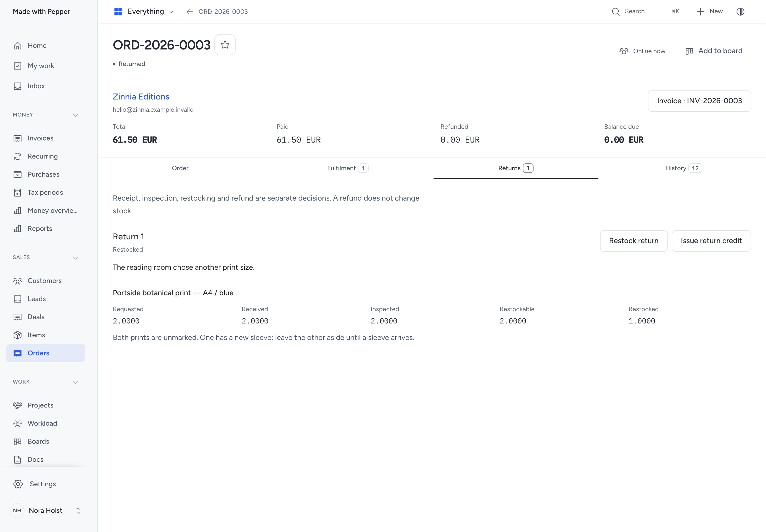Go back using the arrow icon
The height and width of the screenshot is (532, 766).
point(190,12)
